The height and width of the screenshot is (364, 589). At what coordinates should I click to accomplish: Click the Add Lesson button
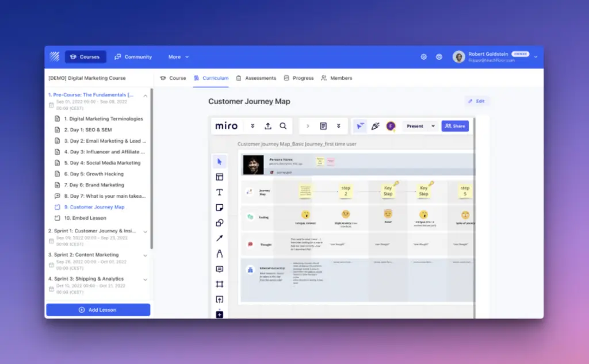tap(98, 309)
